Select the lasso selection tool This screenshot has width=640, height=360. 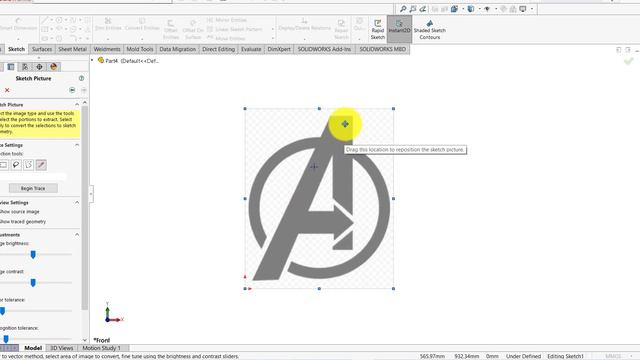[x=16, y=165]
